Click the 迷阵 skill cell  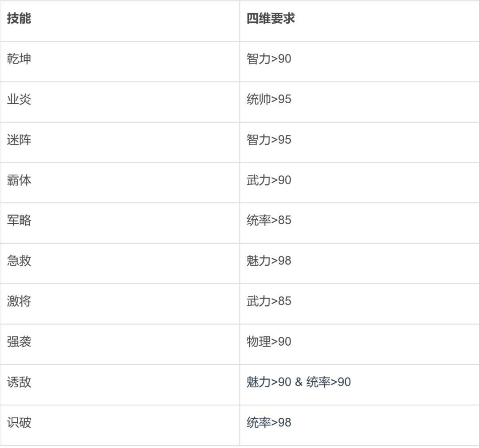pyautogui.click(x=19, y=140)
